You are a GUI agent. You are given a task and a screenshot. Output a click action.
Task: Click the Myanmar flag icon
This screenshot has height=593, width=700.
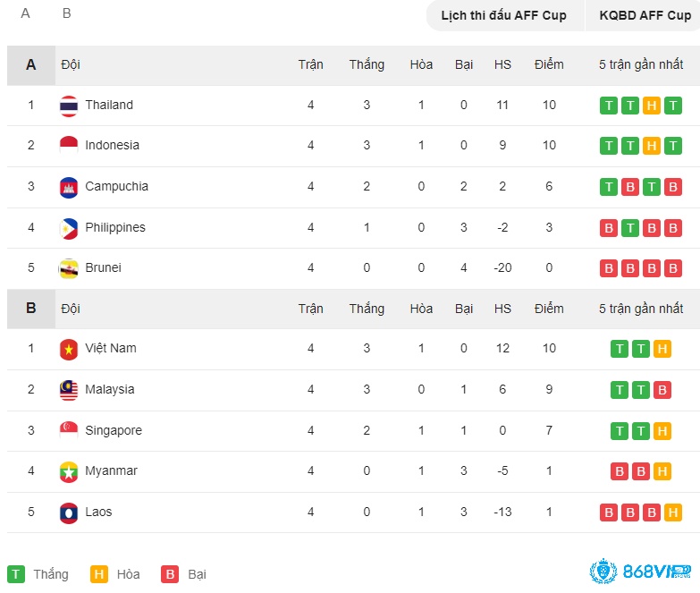pyautogui.click(x=69, y=471)
